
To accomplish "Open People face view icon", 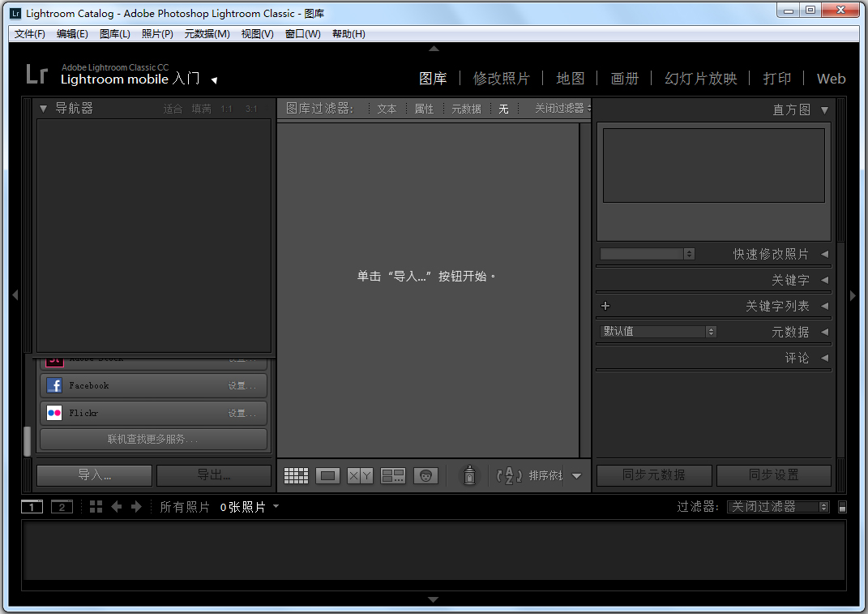I will coord(425,475).
